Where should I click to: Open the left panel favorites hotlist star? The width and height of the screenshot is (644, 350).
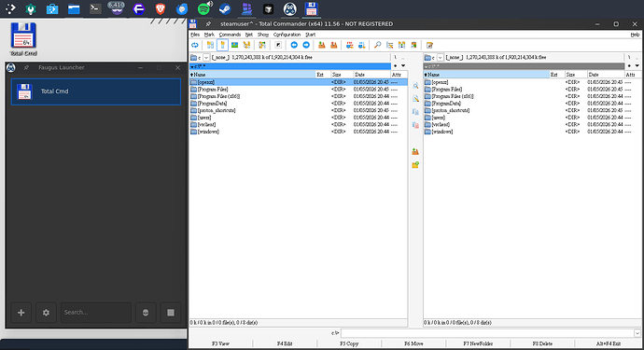click(x=396, y=65)
